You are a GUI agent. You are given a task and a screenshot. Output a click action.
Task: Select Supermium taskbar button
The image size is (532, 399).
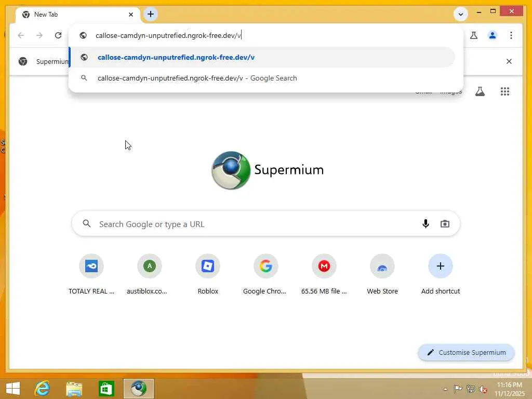[x=138, y=389]
